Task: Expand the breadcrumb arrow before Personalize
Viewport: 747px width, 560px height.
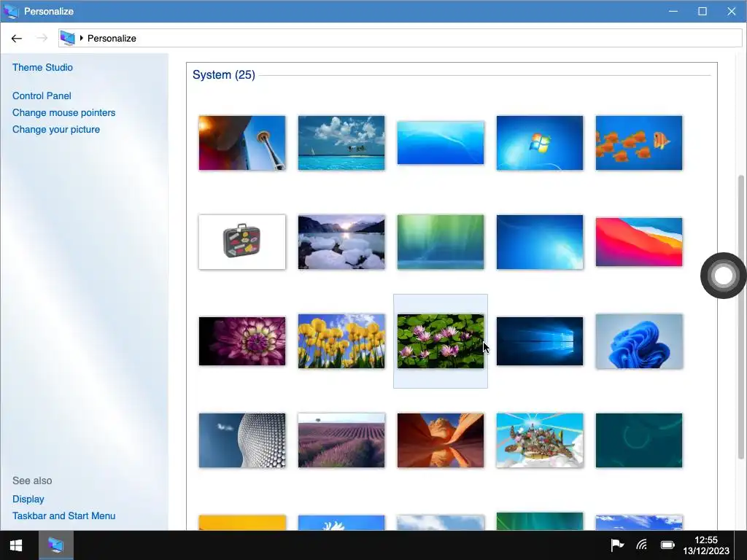Action: [82, 38]
